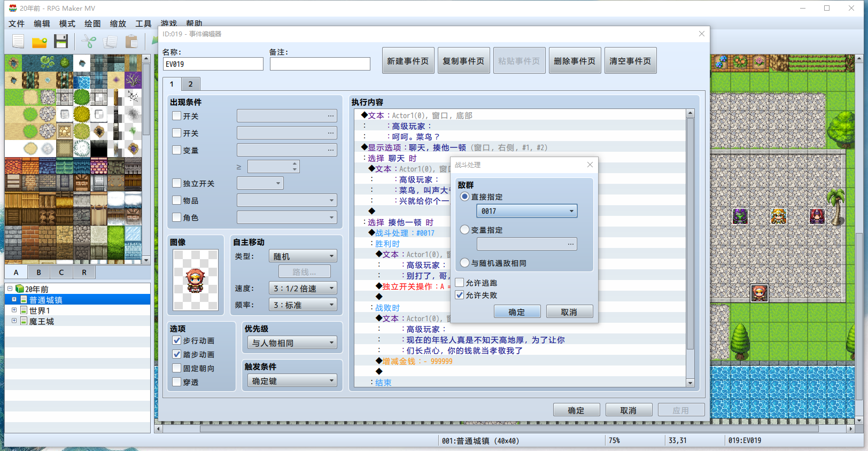Open the 类型 随机 movement dropdown
This screenshot has width=868, height=451.
(303, 256)
